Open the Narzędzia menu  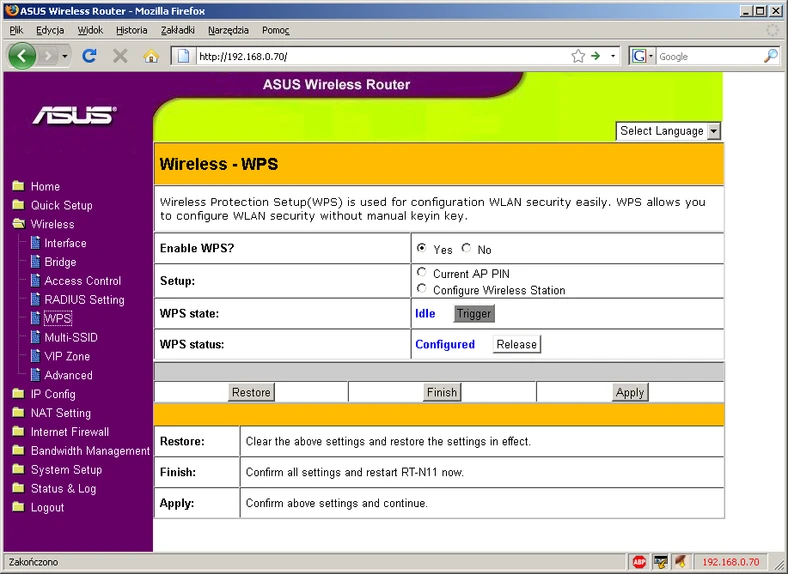click(x=228, y=30)
